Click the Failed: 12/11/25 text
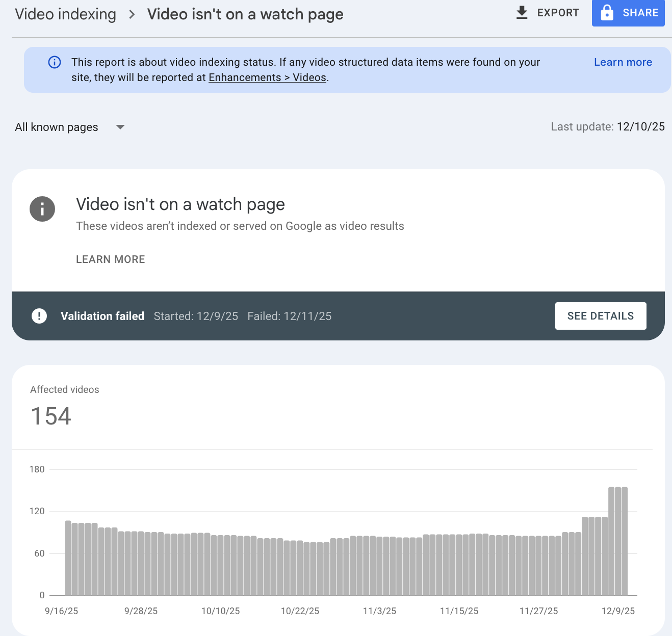This screenshot has height=636, width=672. click(290, 316)
